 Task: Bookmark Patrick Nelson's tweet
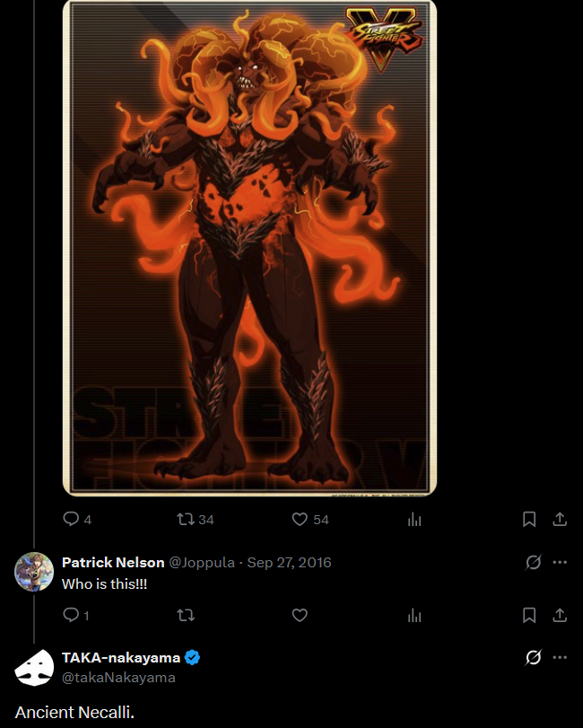coord(529,615)
